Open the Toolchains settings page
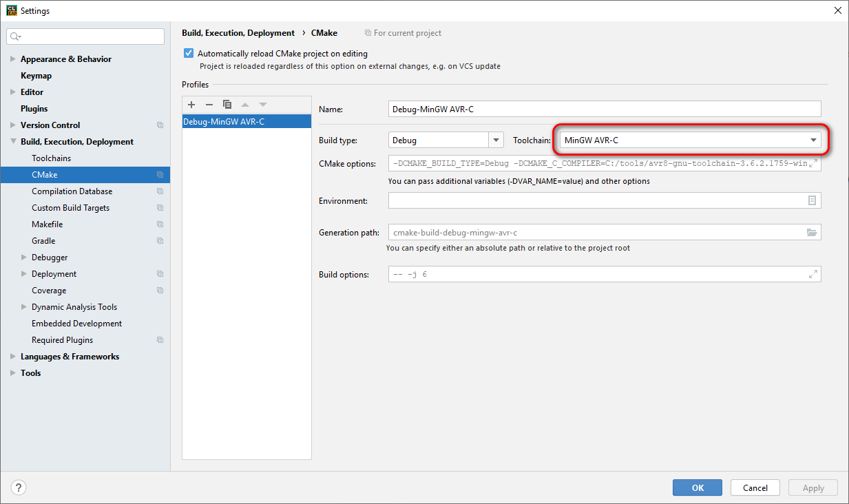This screenshot has height=504, width=849. pos(51,158)
